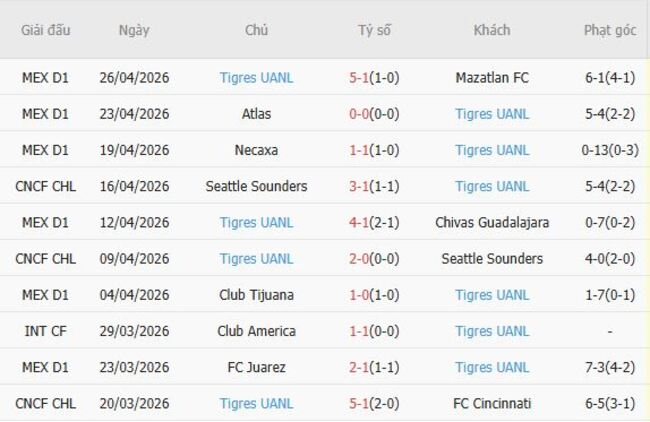
Task: Click the INT CF league label
Action: coord(46,331)
